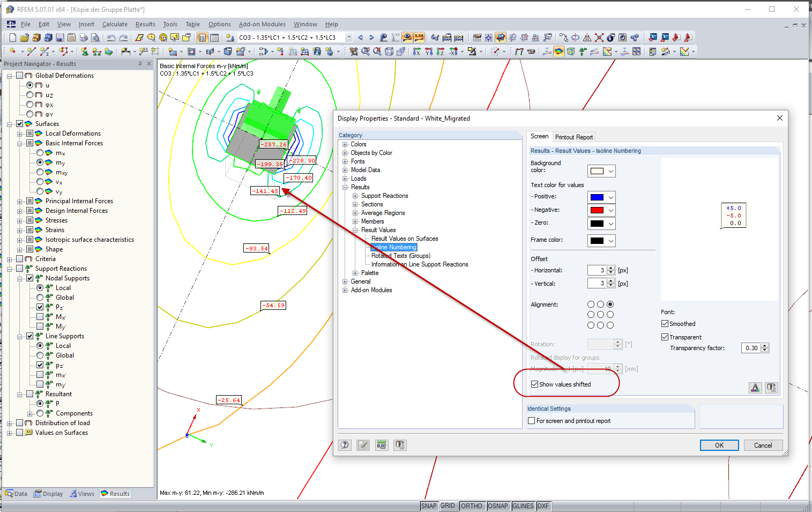812x512 pixels.
Task: Open the load combination CO3 dropdown
Action: coord(349,38)
